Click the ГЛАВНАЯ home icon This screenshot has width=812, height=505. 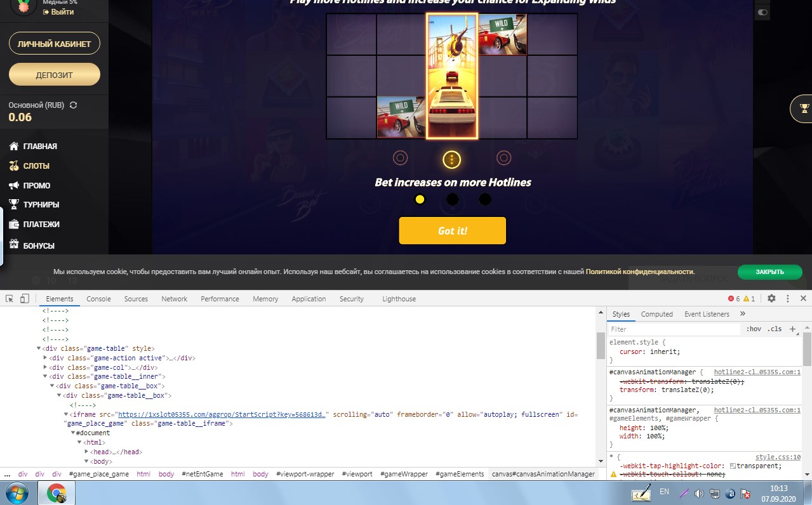pos(14,146)
